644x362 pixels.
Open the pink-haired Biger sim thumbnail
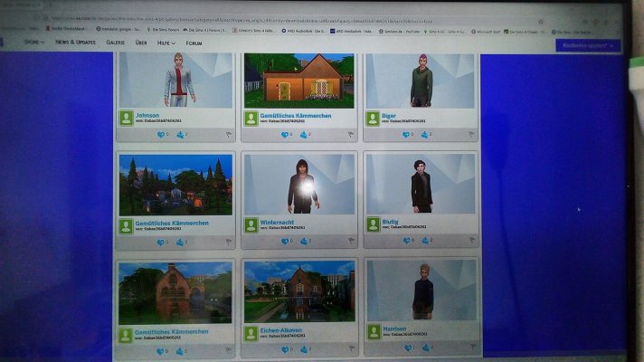coord(420,81)
